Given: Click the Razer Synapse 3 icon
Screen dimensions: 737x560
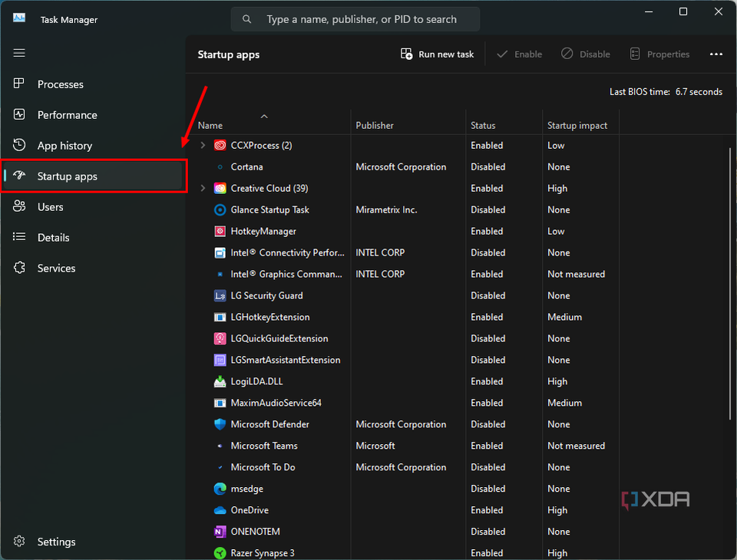Looking at the screenshot, I should tap(220, 553).
